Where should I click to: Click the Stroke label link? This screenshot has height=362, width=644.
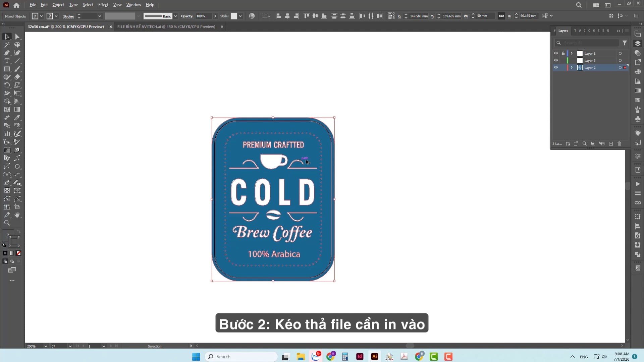(x=68, y=16)
